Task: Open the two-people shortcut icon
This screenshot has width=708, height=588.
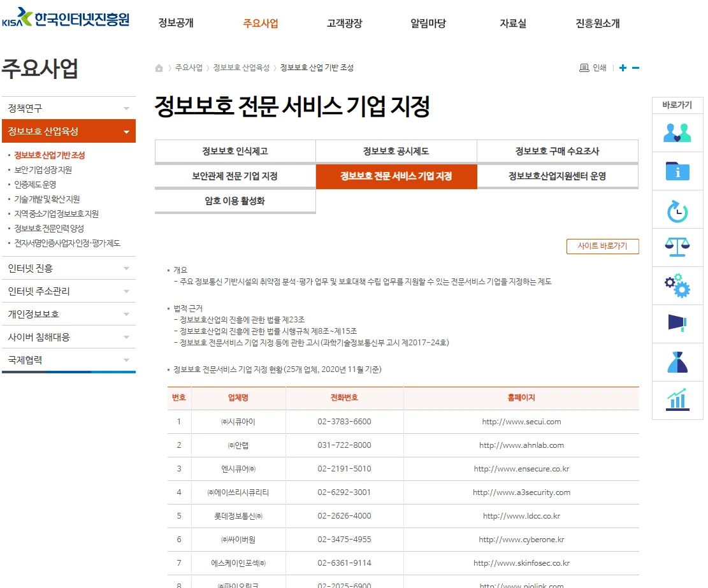Action: click(x=677, y=133)
